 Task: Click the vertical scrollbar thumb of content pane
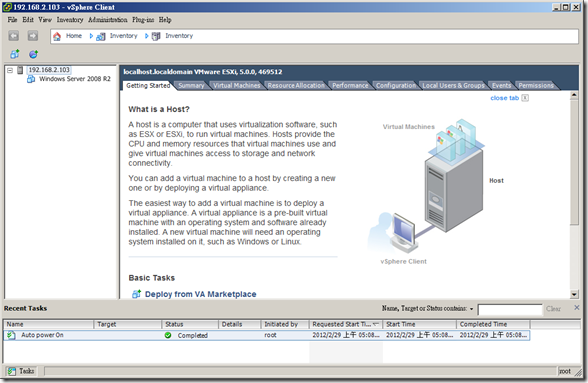[x=574, y=162]
